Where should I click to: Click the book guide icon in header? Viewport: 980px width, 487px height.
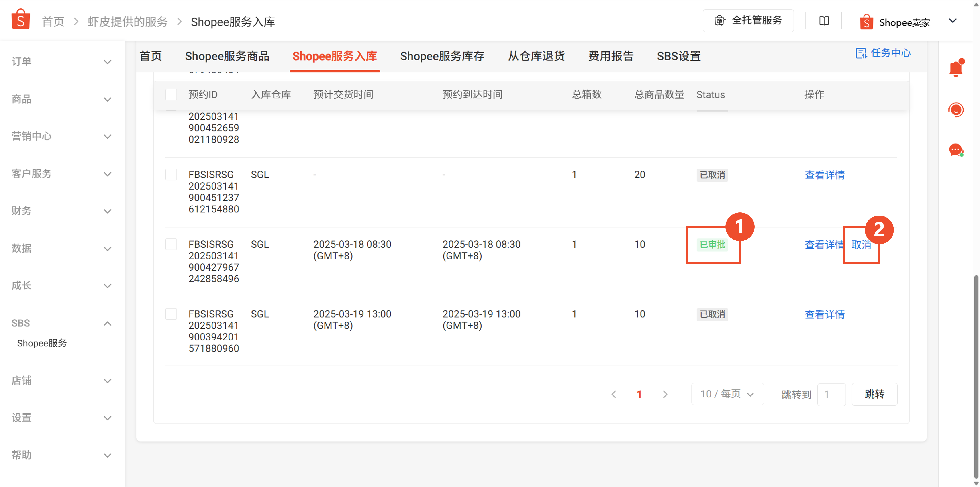(824, 21)
